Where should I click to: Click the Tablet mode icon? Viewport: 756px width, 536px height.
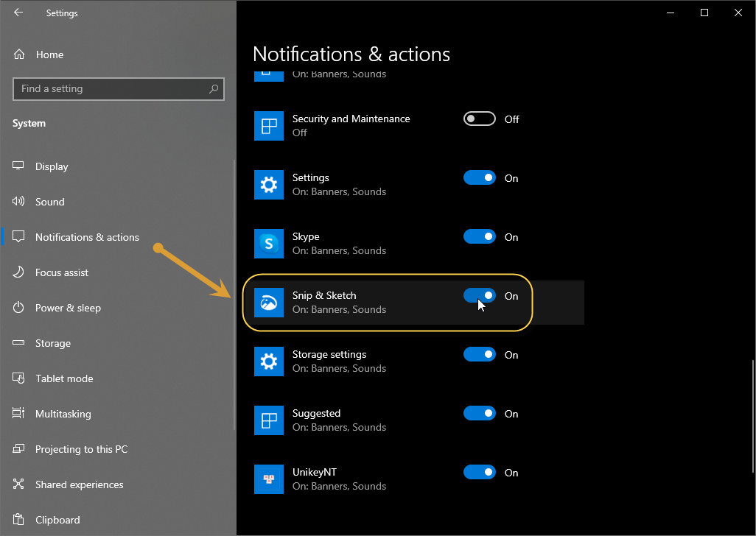pyautogui.click(x=18, y=378)
